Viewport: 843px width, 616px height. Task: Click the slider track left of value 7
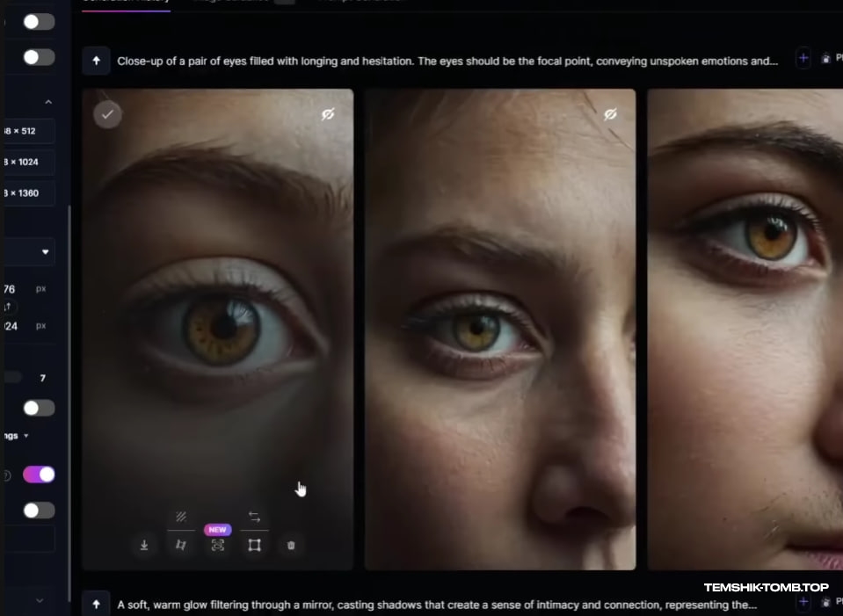11,377
